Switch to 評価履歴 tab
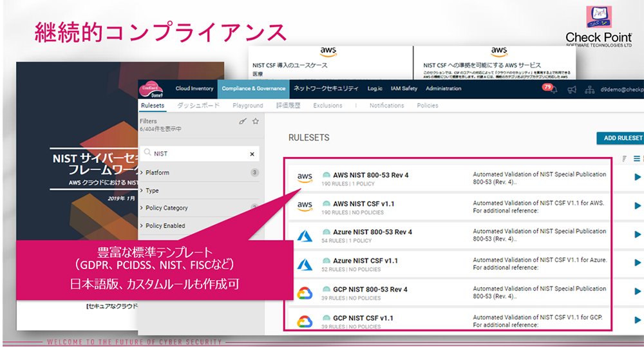Viewport: 644px width, 347px height. 288,106
